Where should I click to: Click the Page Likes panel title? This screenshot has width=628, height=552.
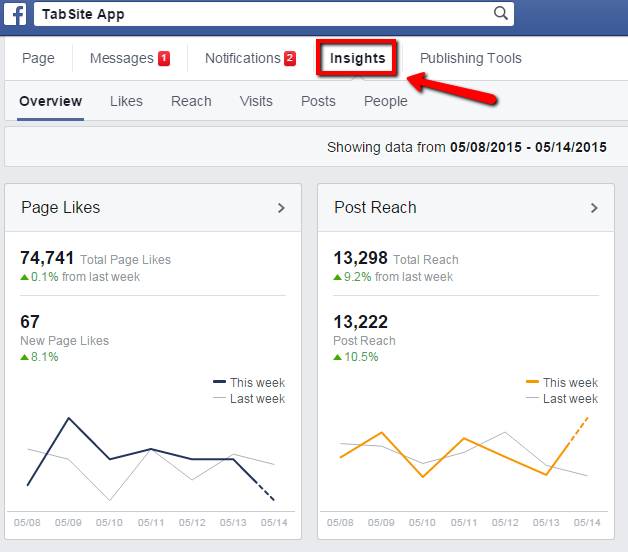[x=61, y=208]
